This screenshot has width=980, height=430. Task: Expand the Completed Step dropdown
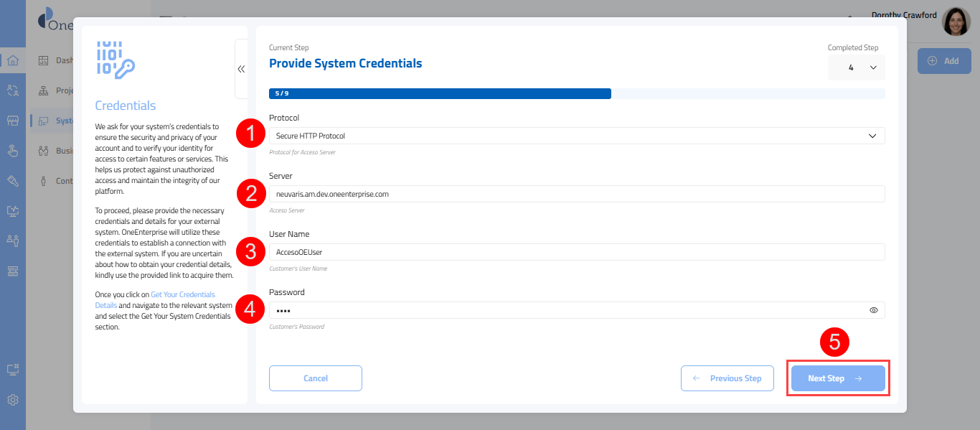857,67
